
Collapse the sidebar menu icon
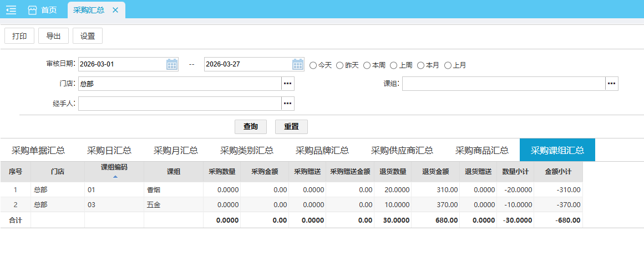click(x=11, y=10)
